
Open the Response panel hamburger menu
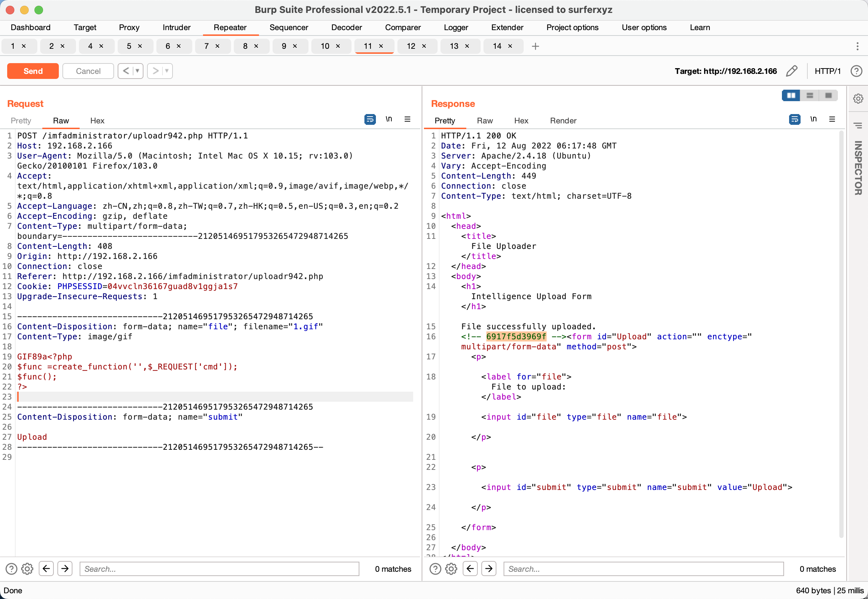832,119
